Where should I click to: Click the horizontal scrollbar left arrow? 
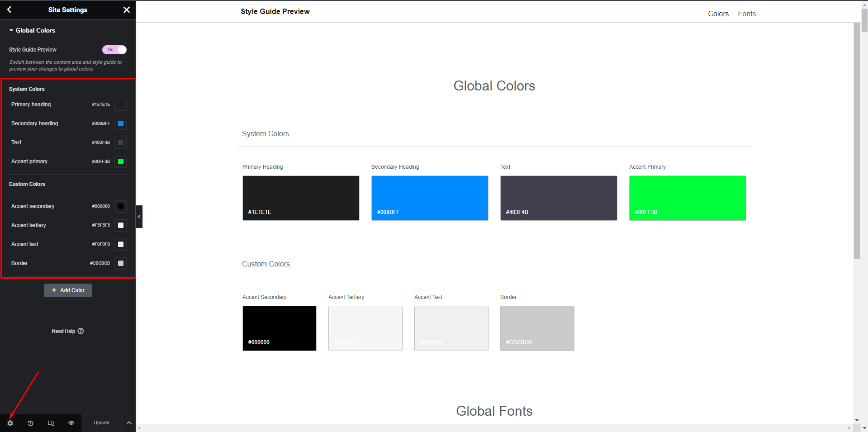139,428
